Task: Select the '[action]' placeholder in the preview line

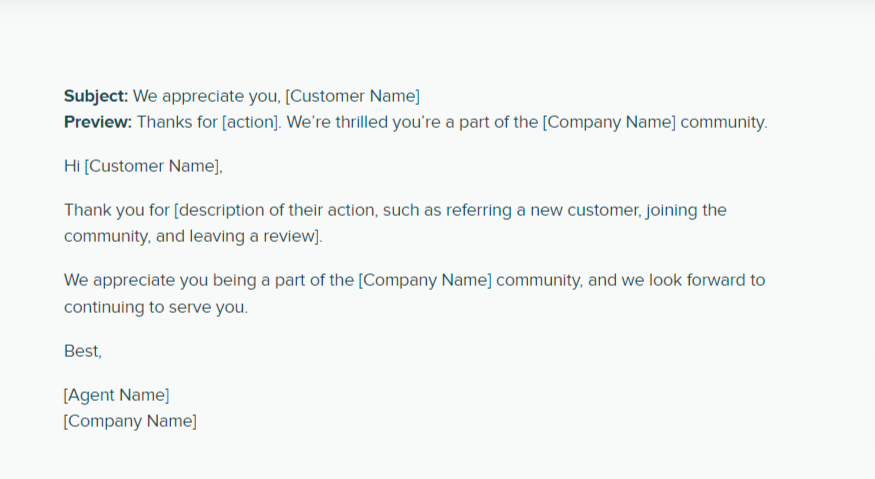Action: tap(251, 122)
